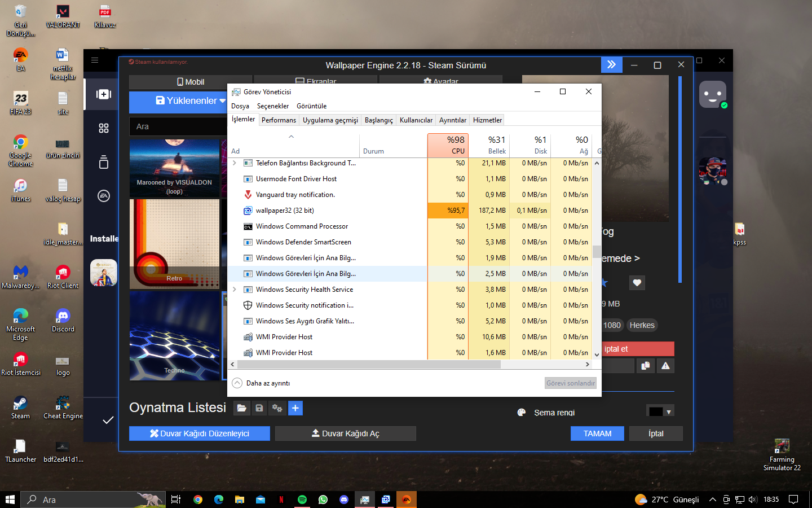Viewport: 812px width, 508px height.
Task: Open the Görüntüle menu
Action: click(x=312, y=106)
